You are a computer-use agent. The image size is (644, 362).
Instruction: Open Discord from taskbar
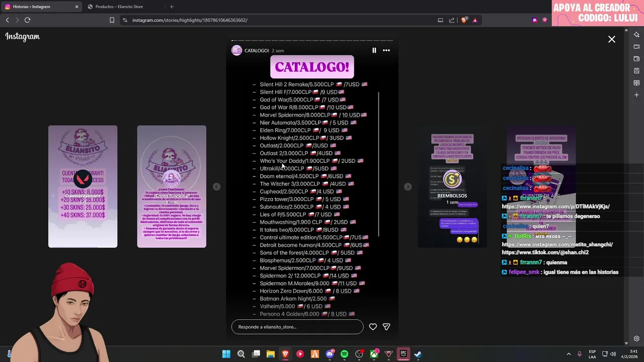tap(330, 354)
